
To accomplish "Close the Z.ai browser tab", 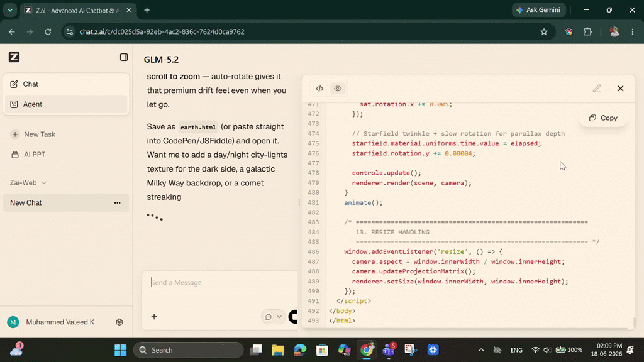I will pos(128,10).
